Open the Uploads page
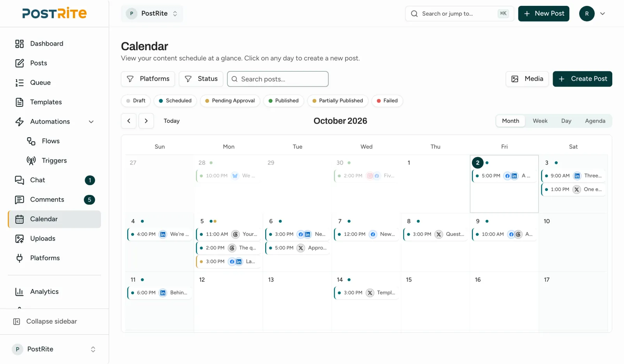The width and height of the screenshot is (624, 364). click(54, 239)
